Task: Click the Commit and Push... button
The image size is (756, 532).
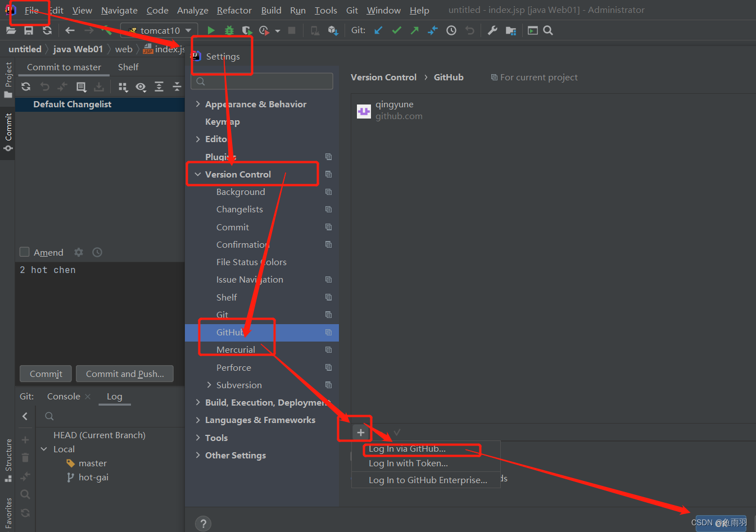Action: click(125, 374)
